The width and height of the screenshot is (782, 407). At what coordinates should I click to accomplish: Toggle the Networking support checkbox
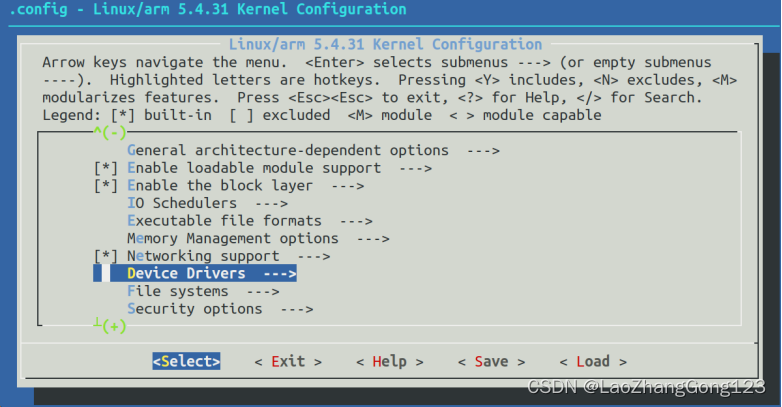[106, 256]
